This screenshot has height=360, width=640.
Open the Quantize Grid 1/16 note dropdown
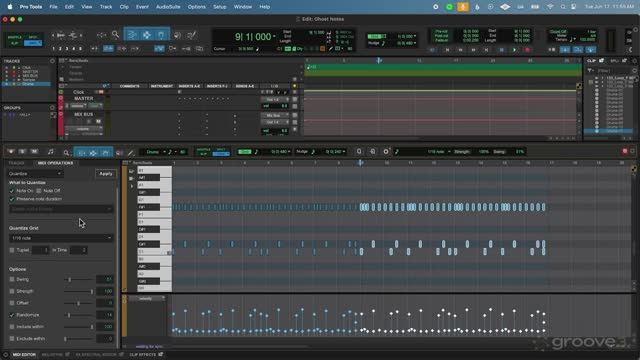(61, 238)
